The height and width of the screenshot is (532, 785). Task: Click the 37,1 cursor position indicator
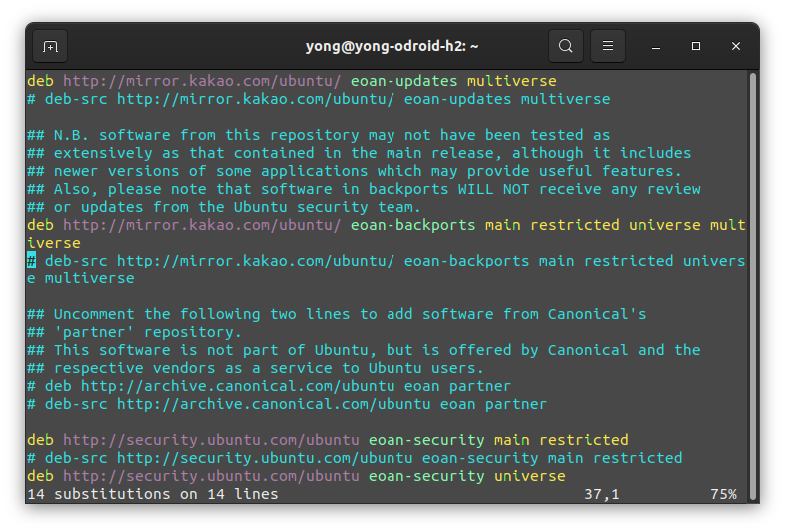tap(602, 494)
